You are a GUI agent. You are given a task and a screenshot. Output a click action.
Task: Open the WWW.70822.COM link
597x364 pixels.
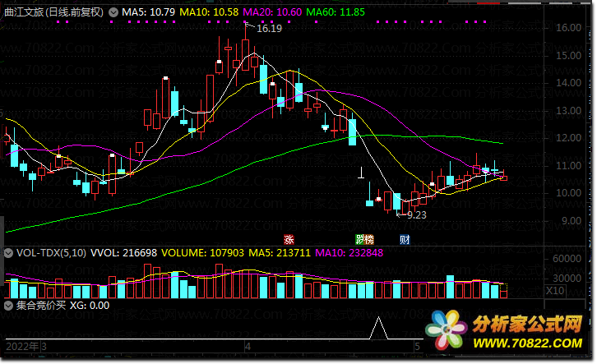click(528, 343)
